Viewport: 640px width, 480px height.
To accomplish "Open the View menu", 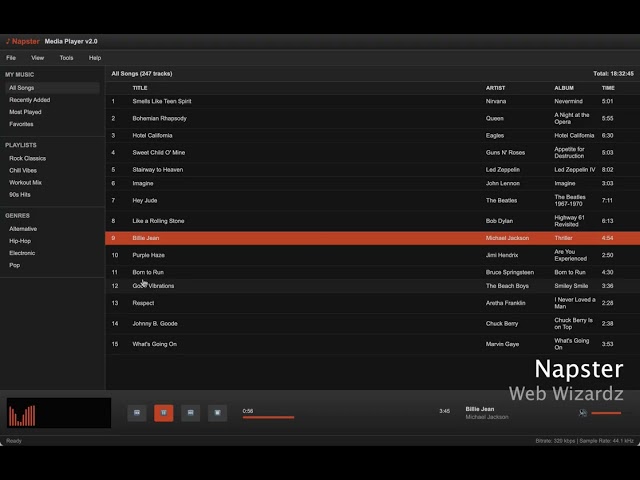I will [38, 58].
